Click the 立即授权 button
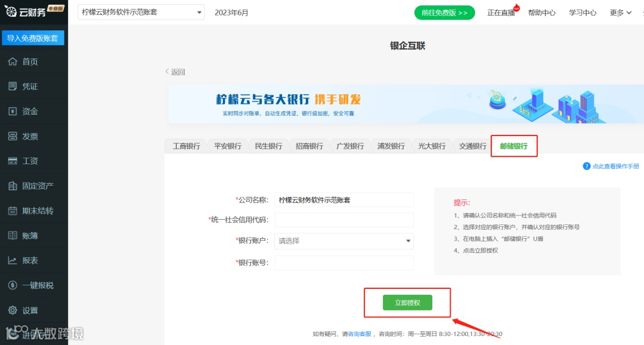Screen dimensions: 644x345 tap(407, 303)
